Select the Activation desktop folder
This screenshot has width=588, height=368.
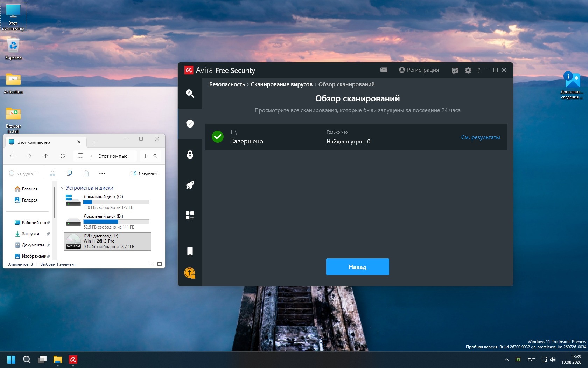(13, 83)
